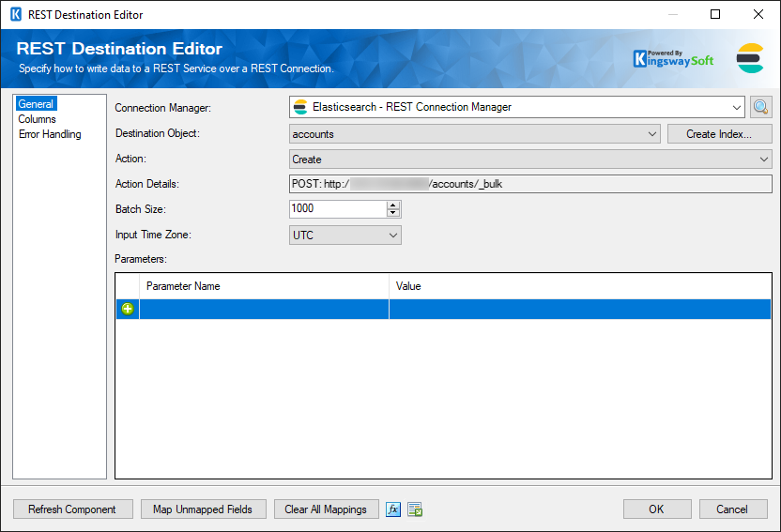Click the Create Index... button
Screen dimensions: 781x532
pos(719,134)
